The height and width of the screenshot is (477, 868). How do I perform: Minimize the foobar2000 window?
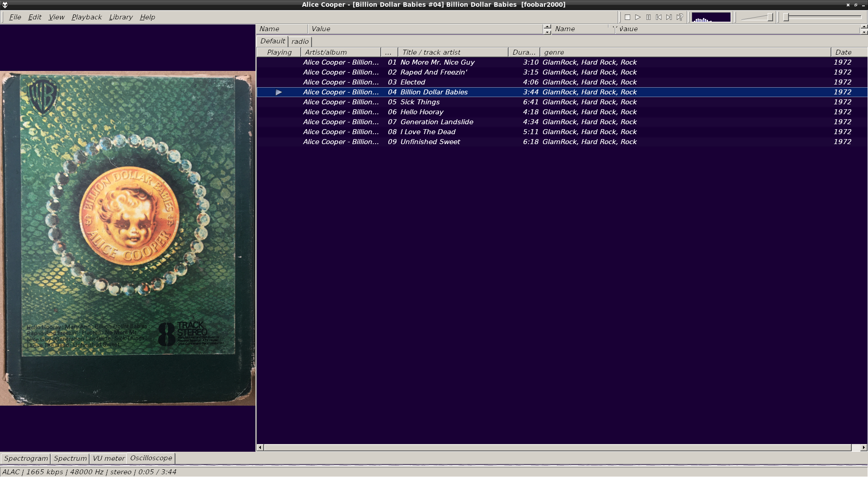(863, 5)
